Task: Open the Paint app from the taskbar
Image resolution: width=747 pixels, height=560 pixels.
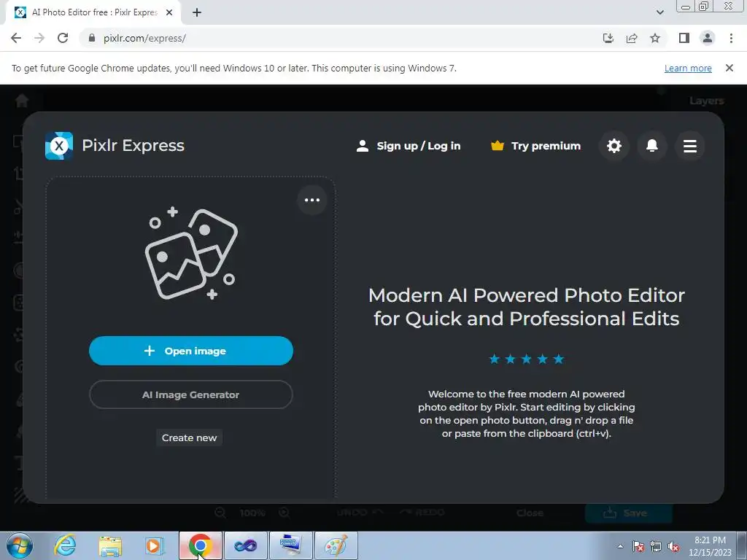Action: click(336, 545)
